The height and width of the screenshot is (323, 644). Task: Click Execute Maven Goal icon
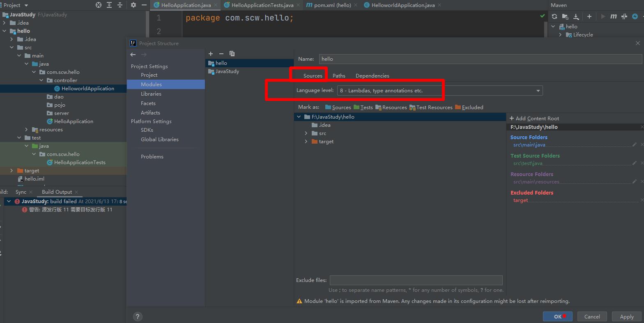614,16
